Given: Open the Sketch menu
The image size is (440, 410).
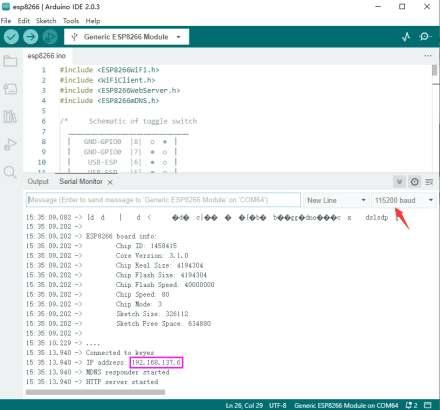Looking at the screenshot, I should (x=46, y=21).
